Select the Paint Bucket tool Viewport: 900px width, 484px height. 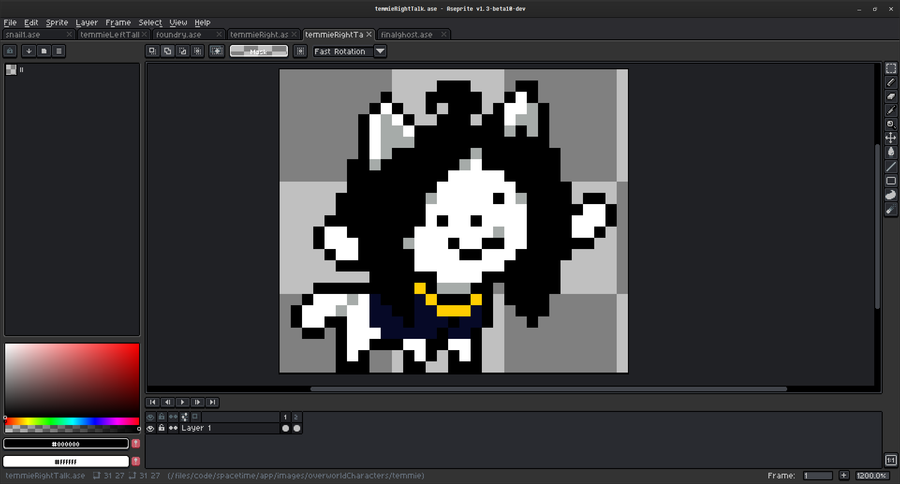[x=891, y=152]
